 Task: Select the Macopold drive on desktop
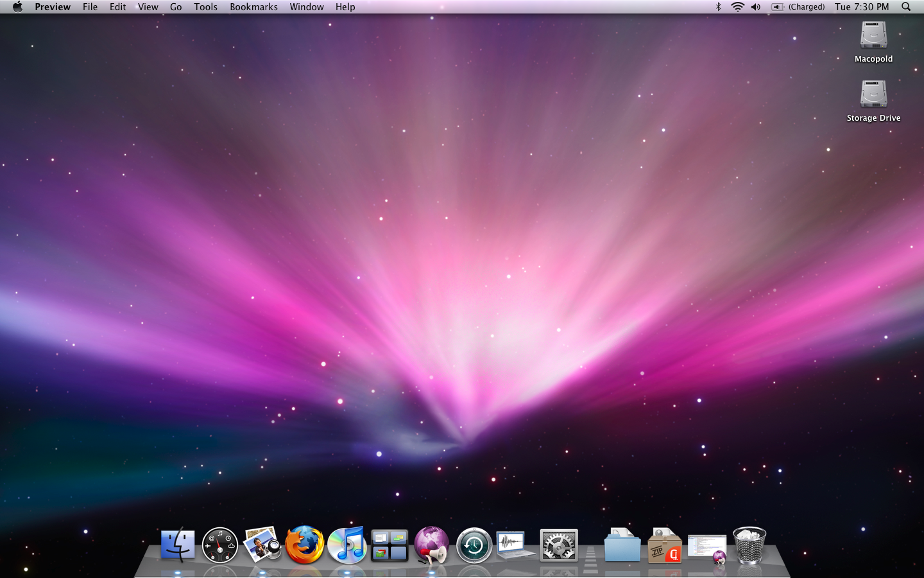(873, 41)
